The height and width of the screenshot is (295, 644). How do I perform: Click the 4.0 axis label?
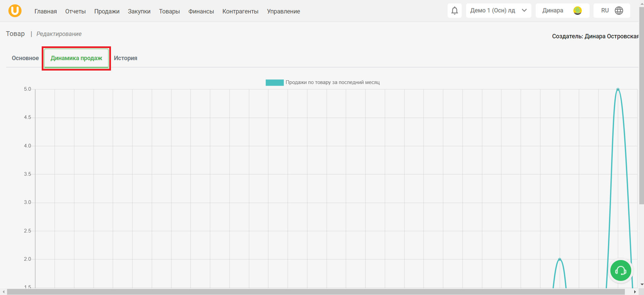click(28, 146)
